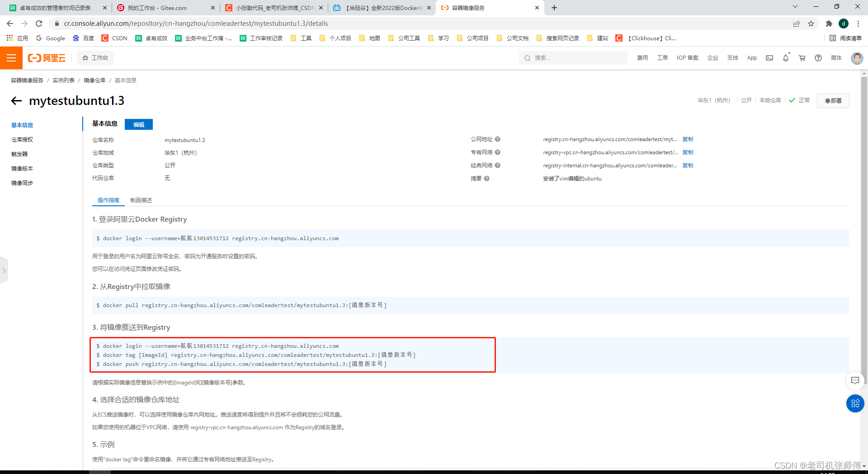Switch to the 小张敲代码 CSDN tab

click(x=274, y=8)
